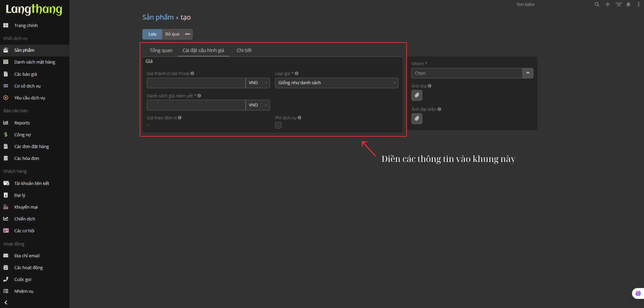
Task: Click the plus quick-create icon
Action: (x=608, y=4)
